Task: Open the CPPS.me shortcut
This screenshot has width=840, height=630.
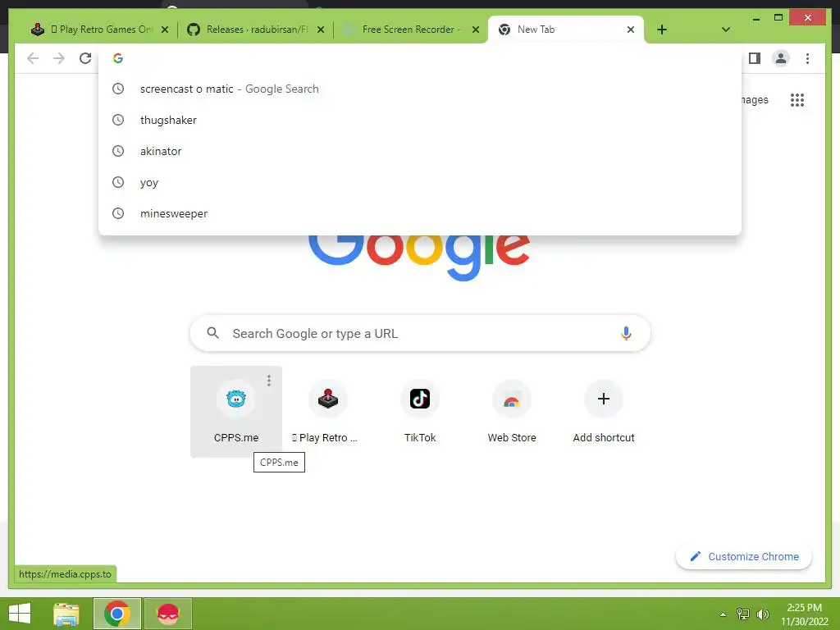Action: point(236,412)
